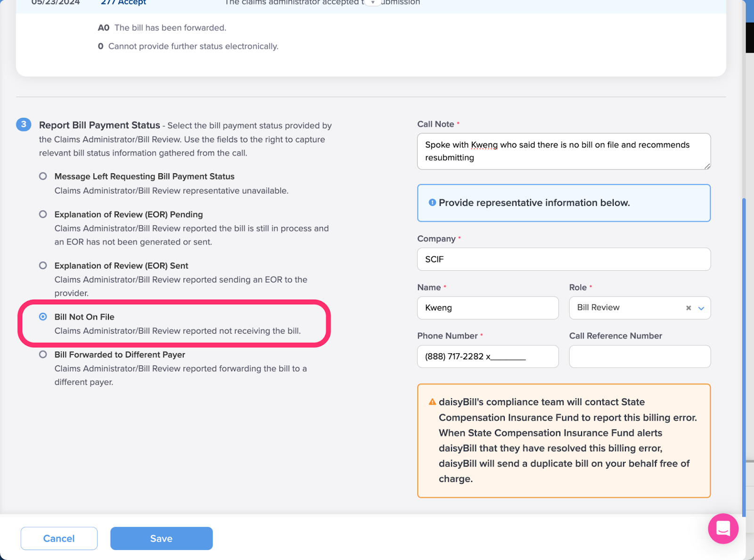The image size is (754, 560).
Task: Save the bill payment status report
Action: (x=161, y=538)
